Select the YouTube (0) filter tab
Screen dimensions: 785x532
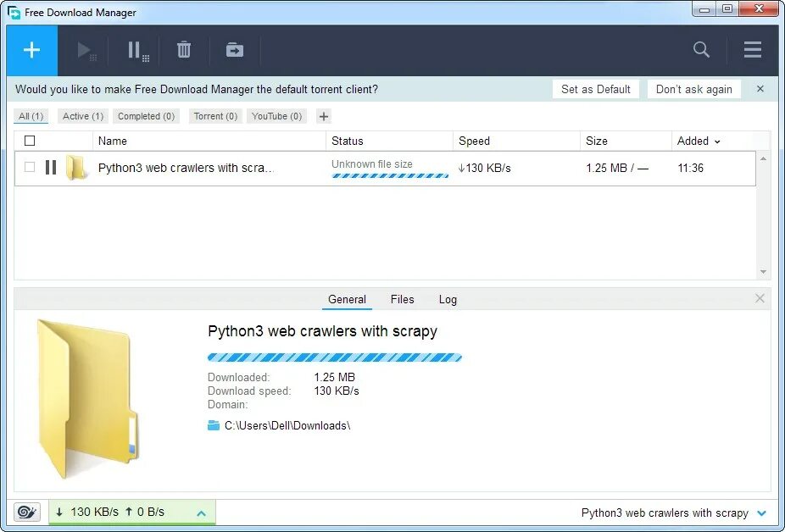pos(277,116)
